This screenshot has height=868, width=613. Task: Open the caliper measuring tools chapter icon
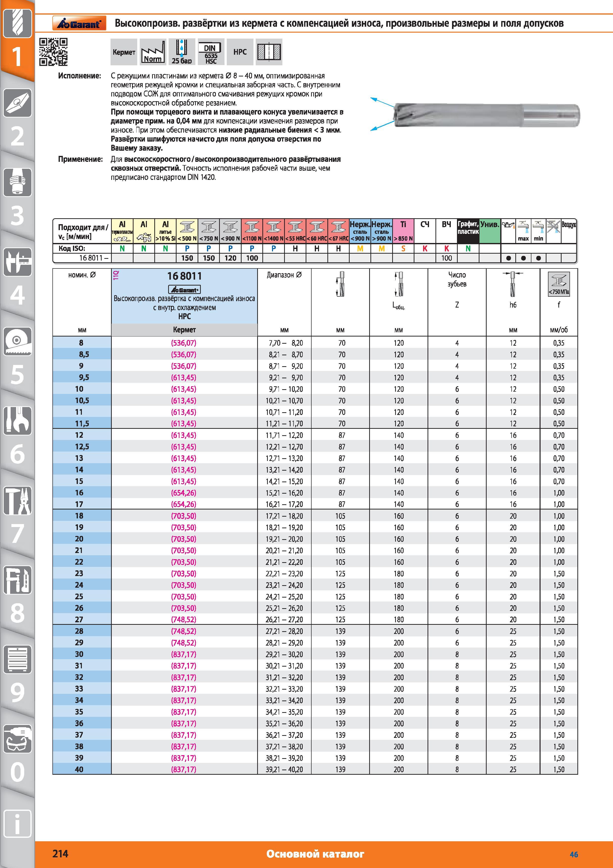17,262
